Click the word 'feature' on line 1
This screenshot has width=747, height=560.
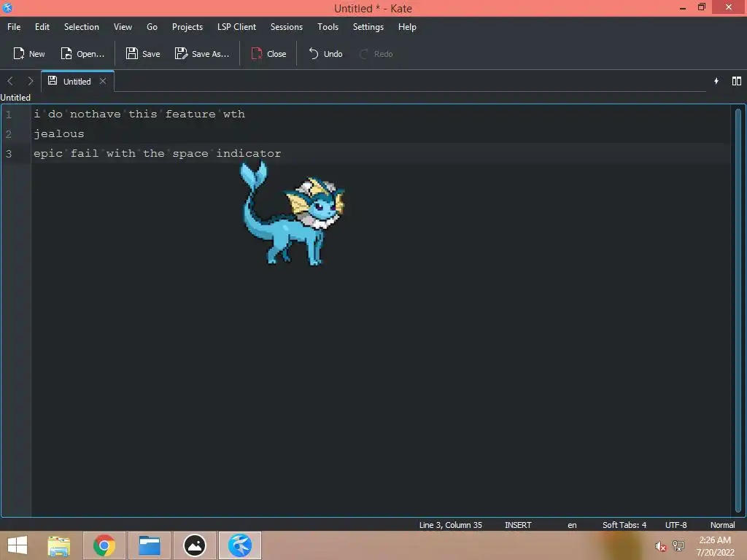(190, 114)
